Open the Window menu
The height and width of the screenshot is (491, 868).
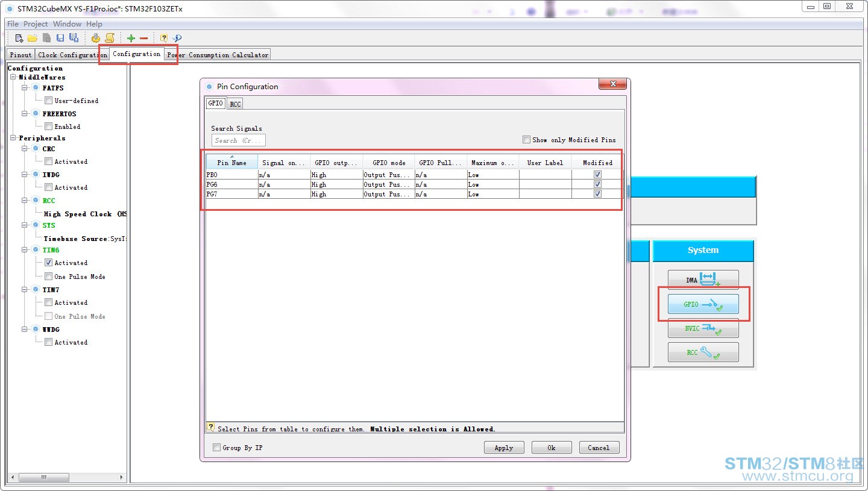click(67, 24)
